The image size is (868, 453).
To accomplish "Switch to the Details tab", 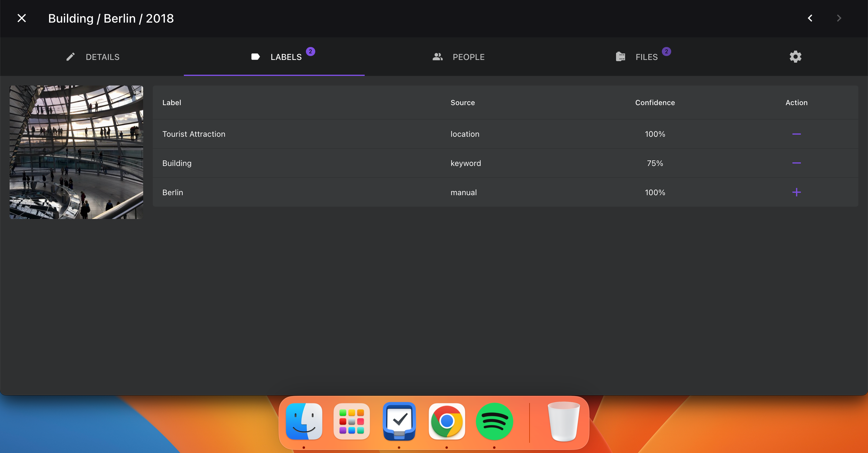I will tap(93, 57).
